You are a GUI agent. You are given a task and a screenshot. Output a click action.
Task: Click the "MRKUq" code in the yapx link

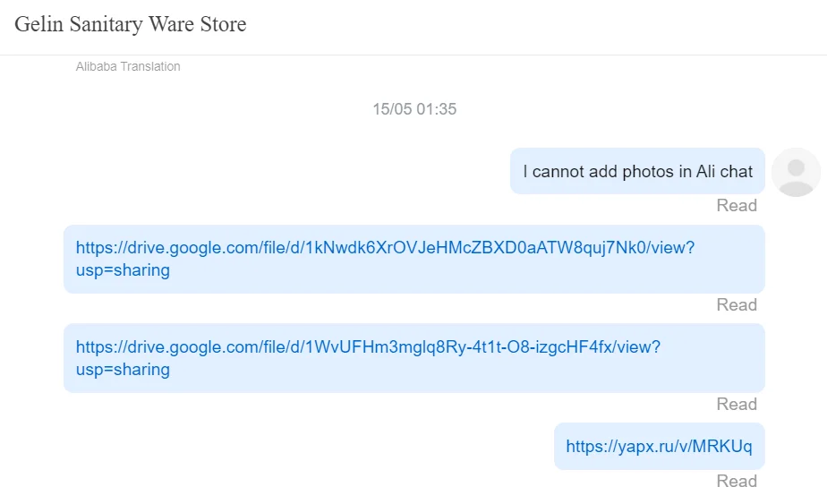pyautogui.click(x=723, y=446)
